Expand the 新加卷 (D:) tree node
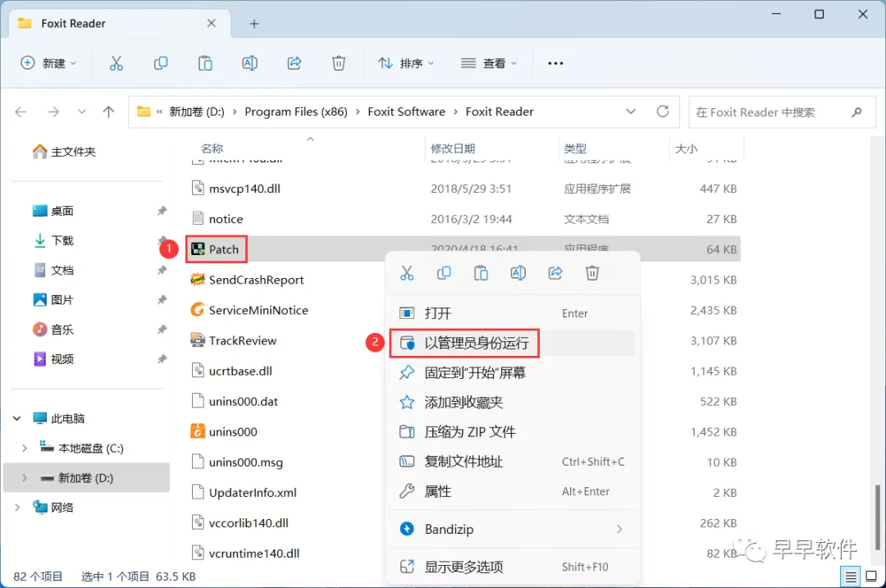 (25, 478)
